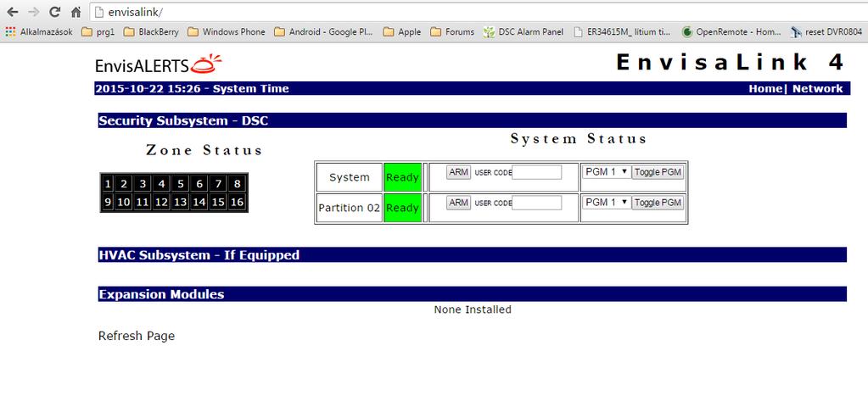Screen dimensions: 868x396
Task: Open the BlackBerry bookmark folder
Action: click(151, 32)
